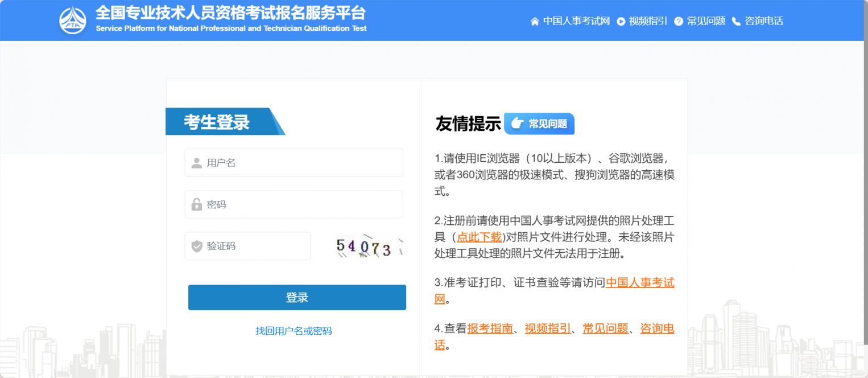Click the 点此下载 photo tool link
Viewport: 868px width, 378px height.
click(480, 237)
